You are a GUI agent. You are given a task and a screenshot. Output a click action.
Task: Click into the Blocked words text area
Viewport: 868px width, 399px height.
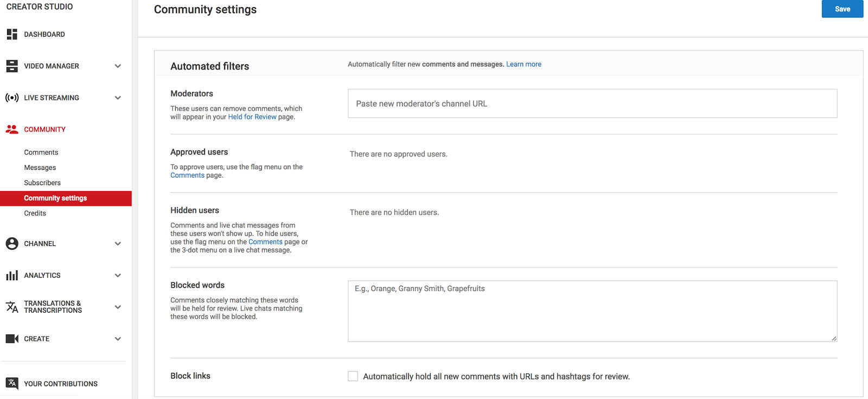coord(592,311)
